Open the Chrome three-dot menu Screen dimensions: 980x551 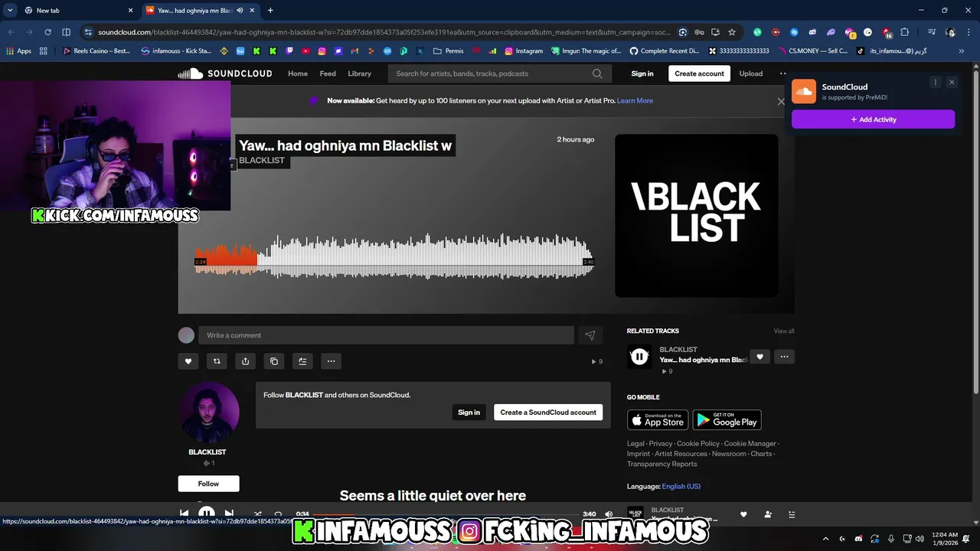point(969,32)
